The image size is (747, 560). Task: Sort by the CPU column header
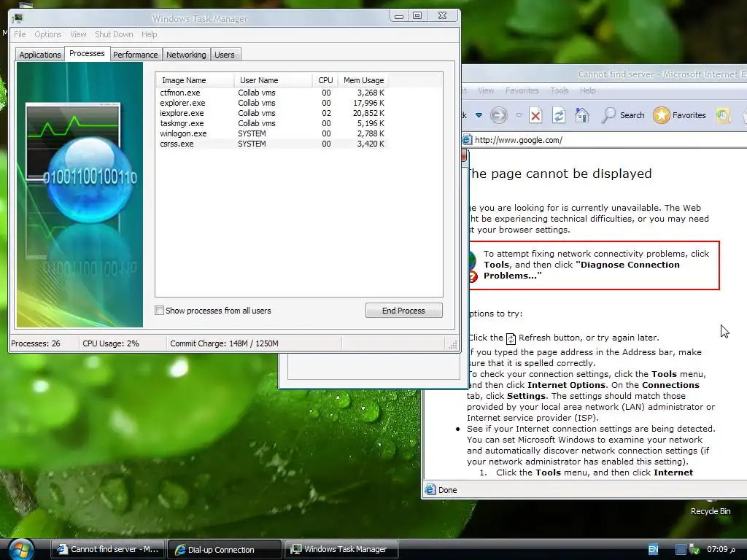pyautogui.click(x=325, y=80)
